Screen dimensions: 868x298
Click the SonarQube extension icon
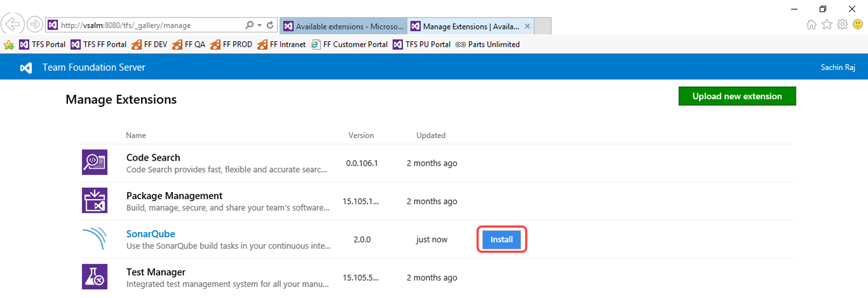pyautogui.click(x=95, y=238)
